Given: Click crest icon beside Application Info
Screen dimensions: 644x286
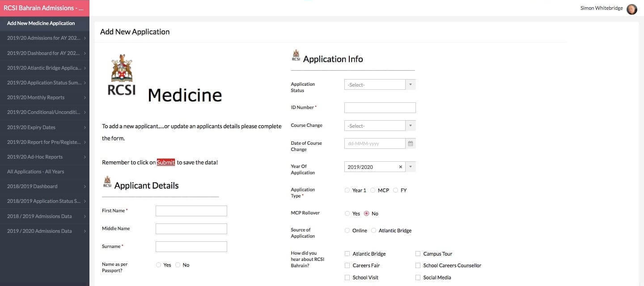Looking at the screenshot, I should 296,55.
